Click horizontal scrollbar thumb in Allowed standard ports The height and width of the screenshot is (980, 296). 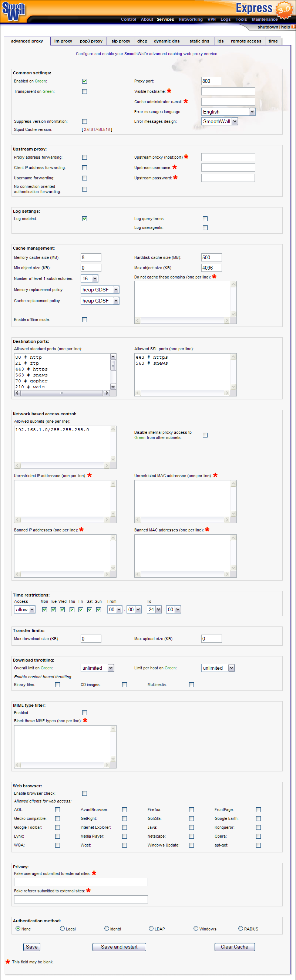[x=62, y=393]
